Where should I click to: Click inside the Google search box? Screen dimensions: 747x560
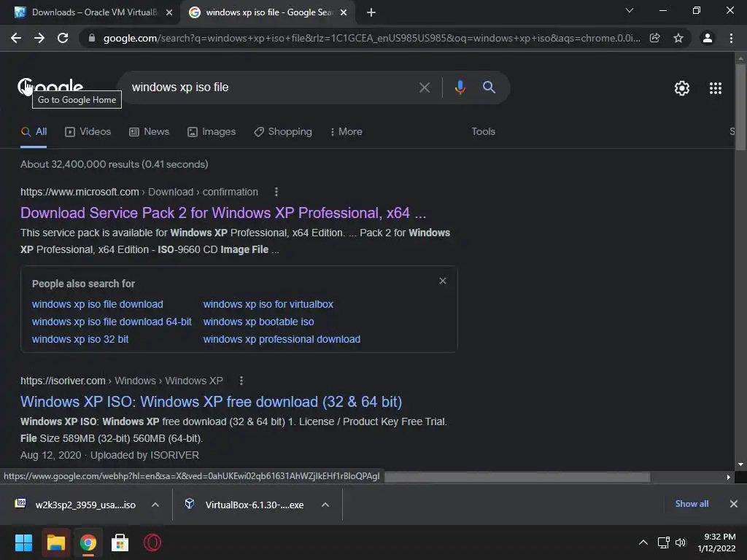[271, 87]
